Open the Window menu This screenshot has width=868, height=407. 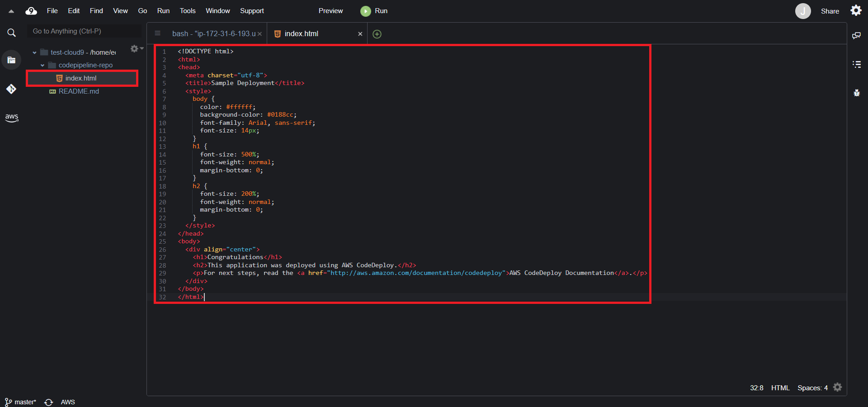[x=218, y=11]
